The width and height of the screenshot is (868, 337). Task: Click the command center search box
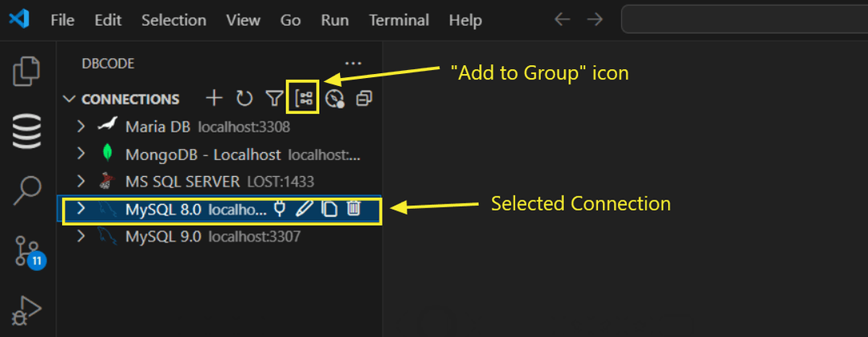click(x=744, y=20)
